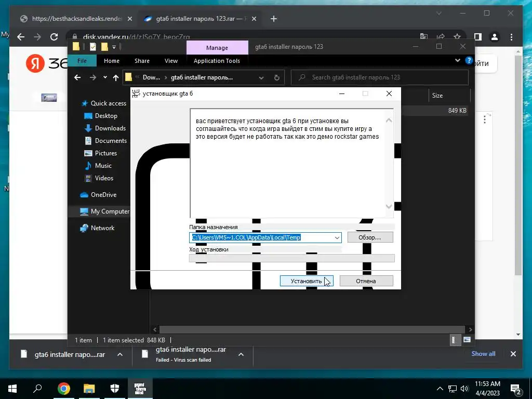The width and height of the screenshot is (532, 399).
Task: Click the Downloads breadcrumb in address bar
Action: point(151,77)
